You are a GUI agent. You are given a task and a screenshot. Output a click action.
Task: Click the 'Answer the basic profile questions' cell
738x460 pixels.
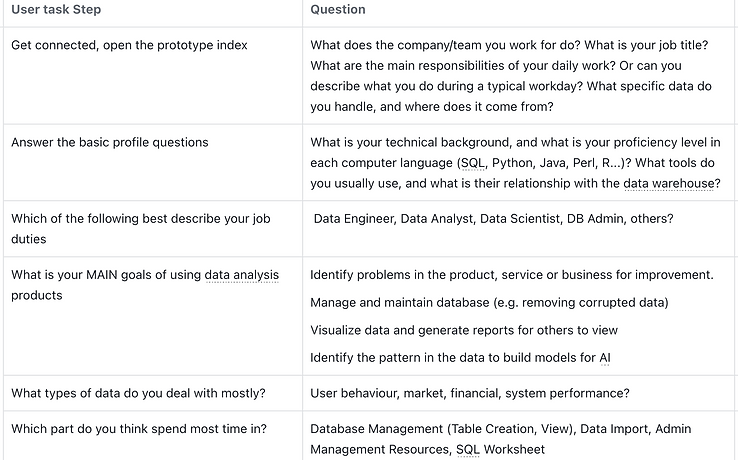pyautogui.click(x=153, y=162)
